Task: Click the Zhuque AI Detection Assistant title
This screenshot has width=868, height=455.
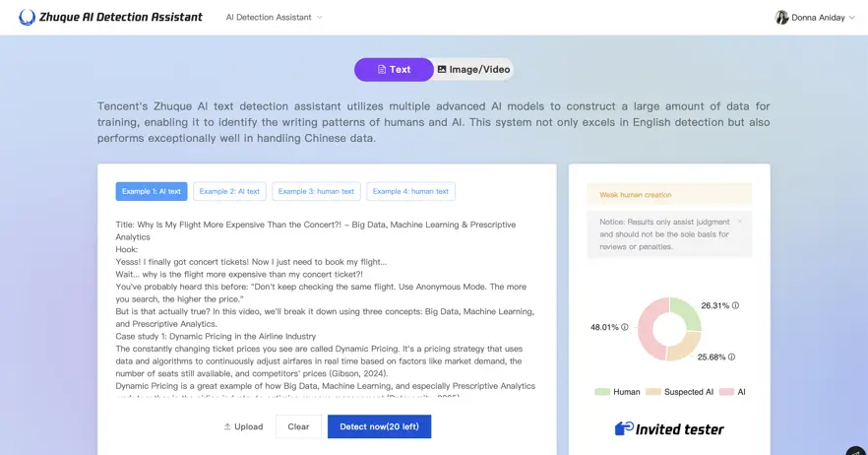Action: [121, 17]
